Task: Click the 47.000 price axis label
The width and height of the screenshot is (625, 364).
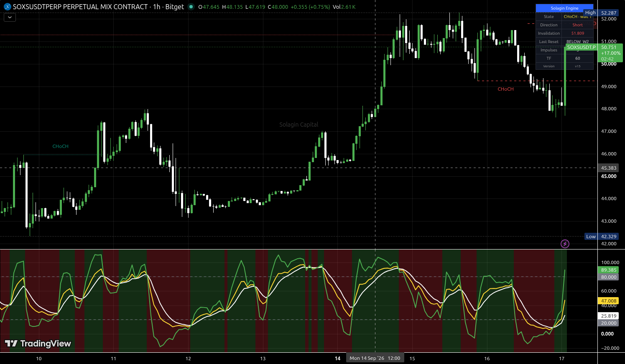Action: pyautogui.click(x=609, y=131)
